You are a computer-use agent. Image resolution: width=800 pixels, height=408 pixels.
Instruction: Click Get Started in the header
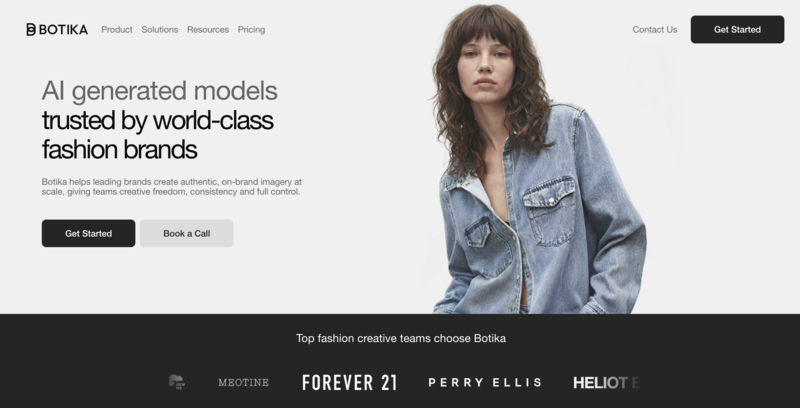737,30
